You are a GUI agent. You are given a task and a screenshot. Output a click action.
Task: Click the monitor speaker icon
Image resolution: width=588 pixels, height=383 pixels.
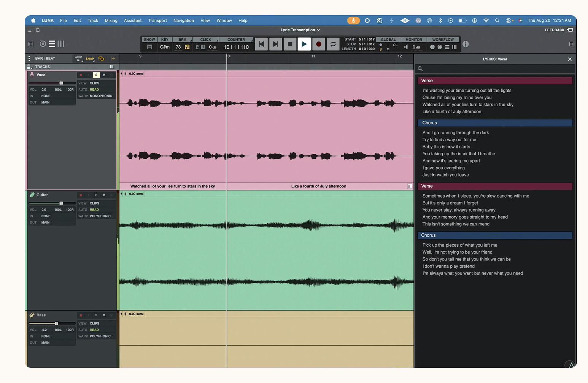point(406,47)
